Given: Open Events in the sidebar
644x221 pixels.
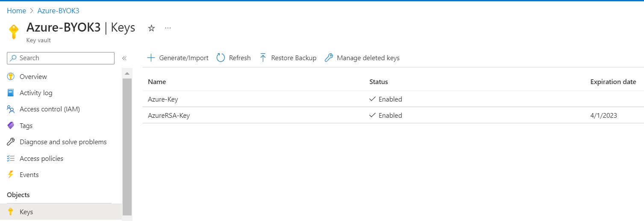Looking at the screenshot, I should point(29,175).
